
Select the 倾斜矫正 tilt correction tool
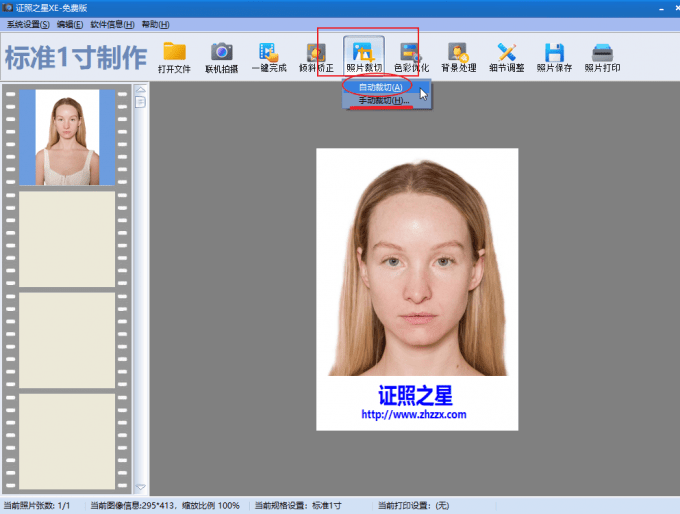coord(317,56)
